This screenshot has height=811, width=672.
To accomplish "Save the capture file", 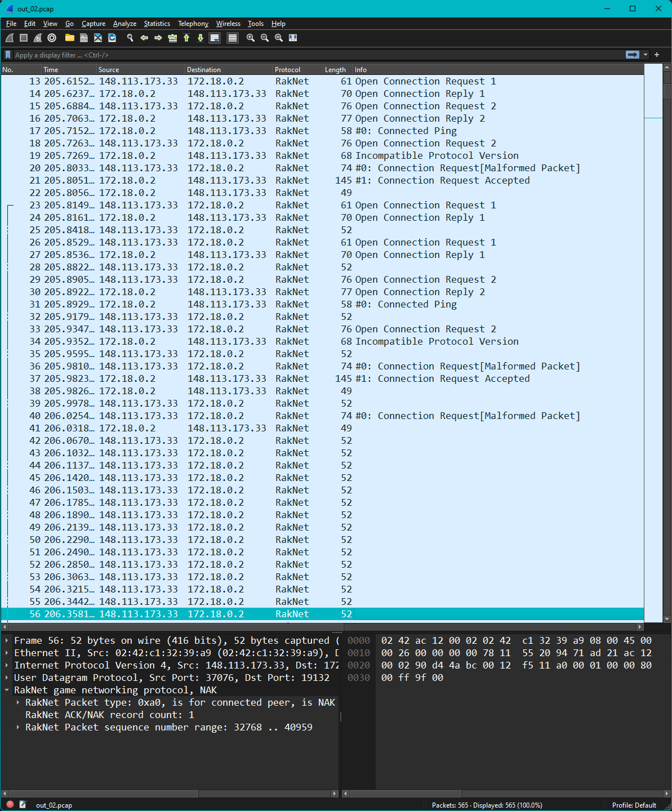I will pyautogui.click(x=83, y=38).
